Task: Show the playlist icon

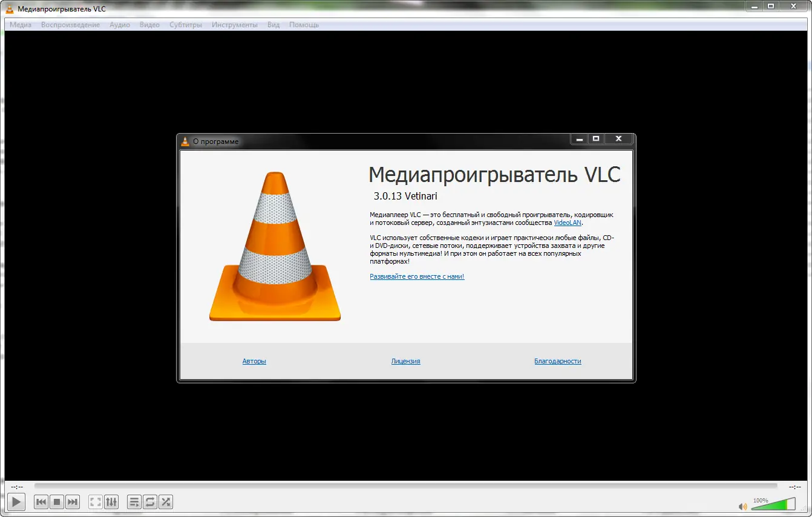Action: (x=134, y=502)
